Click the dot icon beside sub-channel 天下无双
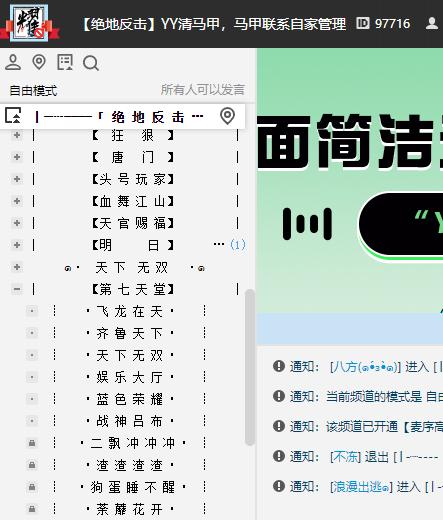Image resolution: width=443 pixels, height=520 pixels. point(32,355)
